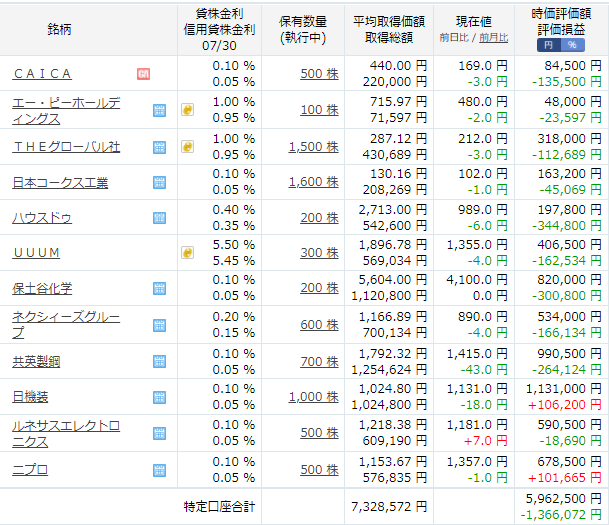Click the 現在値 column header
609x525 pixels.
point(473,22)
